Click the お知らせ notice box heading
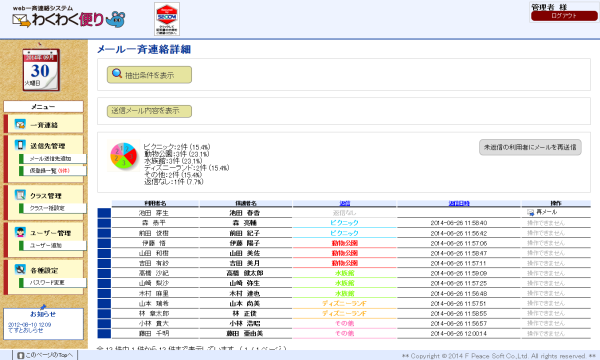Viewport: 600px width, 360px height. 43,314
